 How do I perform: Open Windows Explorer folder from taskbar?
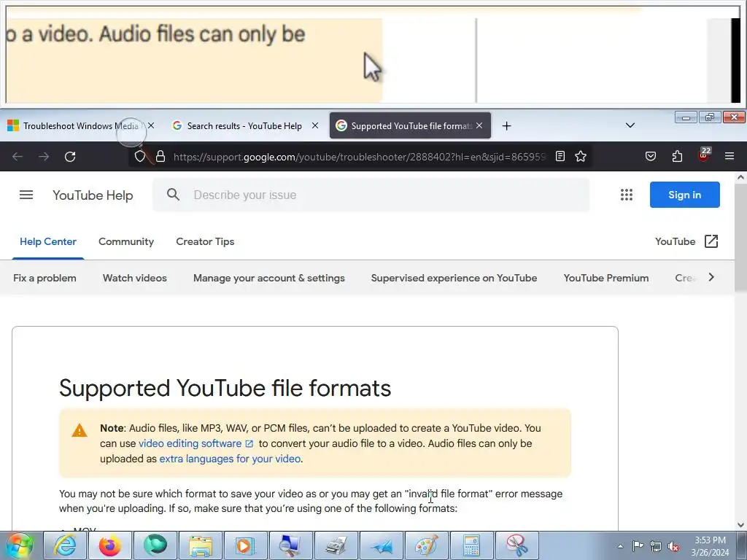click(x=201, y=545)
